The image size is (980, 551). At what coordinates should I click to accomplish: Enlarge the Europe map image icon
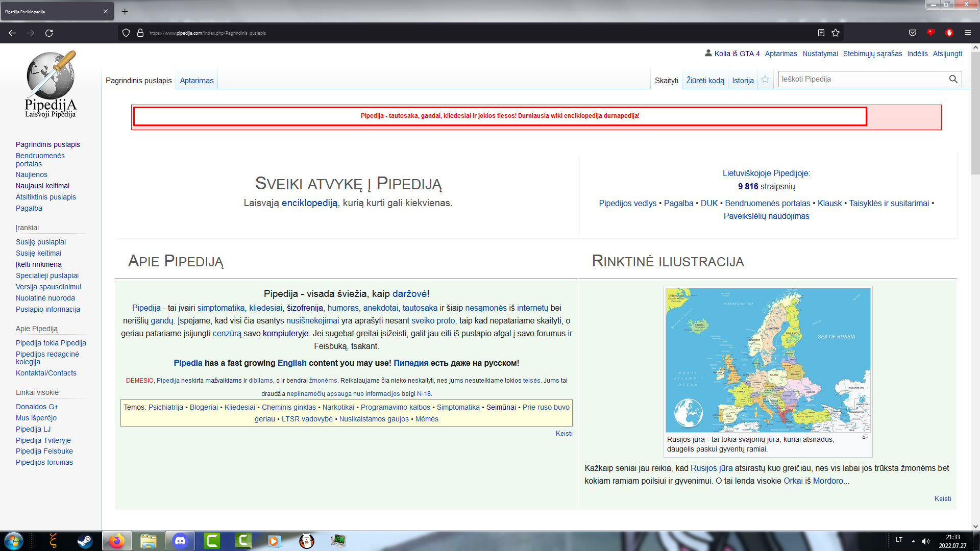point(865,437)
